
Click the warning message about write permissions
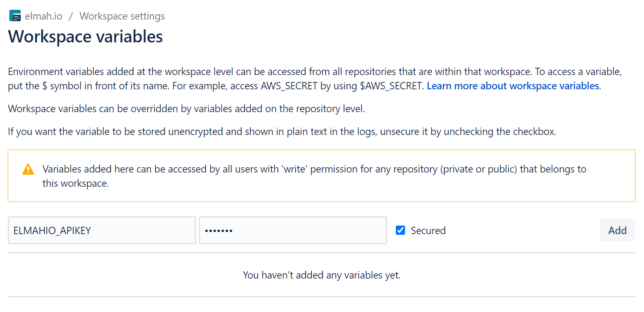click(x=314, y=176)
